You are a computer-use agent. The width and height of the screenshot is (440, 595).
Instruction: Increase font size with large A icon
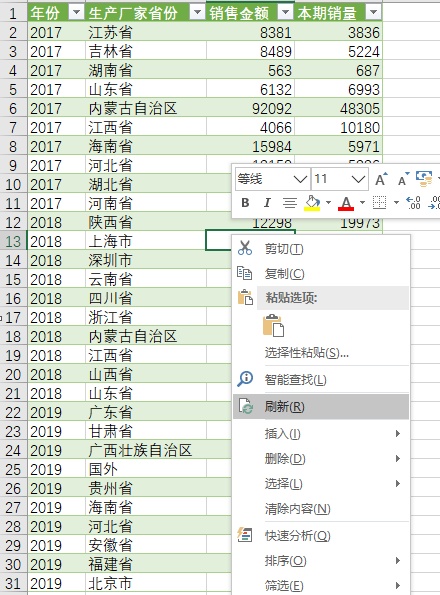(381, 179)
